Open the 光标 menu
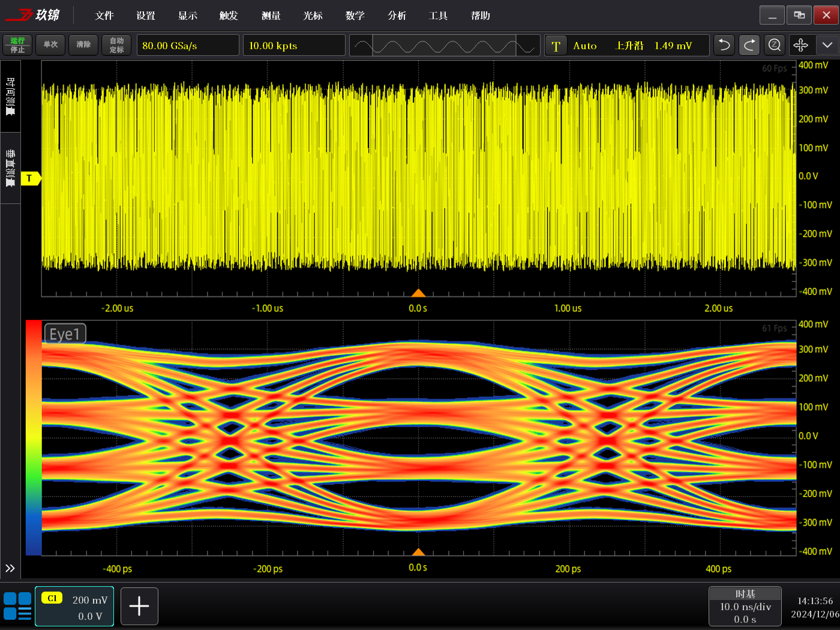 click(313, 16)
